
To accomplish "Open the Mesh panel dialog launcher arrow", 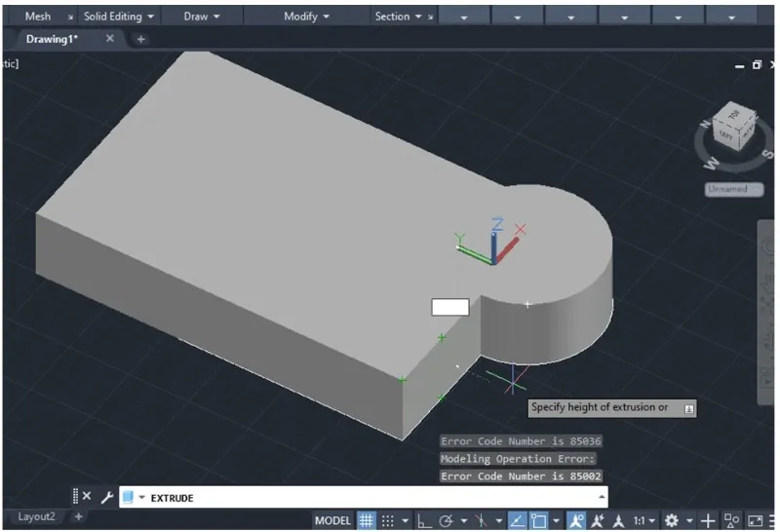I will tap(70, 17).
